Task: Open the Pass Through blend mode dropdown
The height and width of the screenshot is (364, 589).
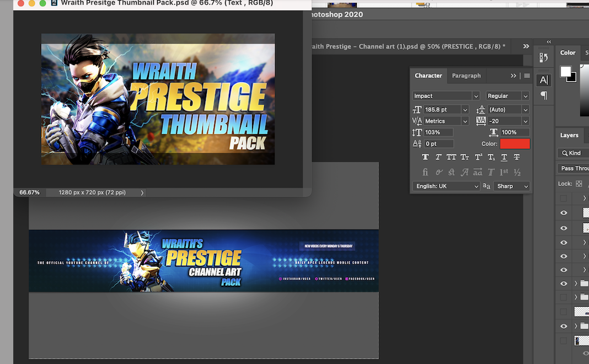Action: tap(573, 168)
